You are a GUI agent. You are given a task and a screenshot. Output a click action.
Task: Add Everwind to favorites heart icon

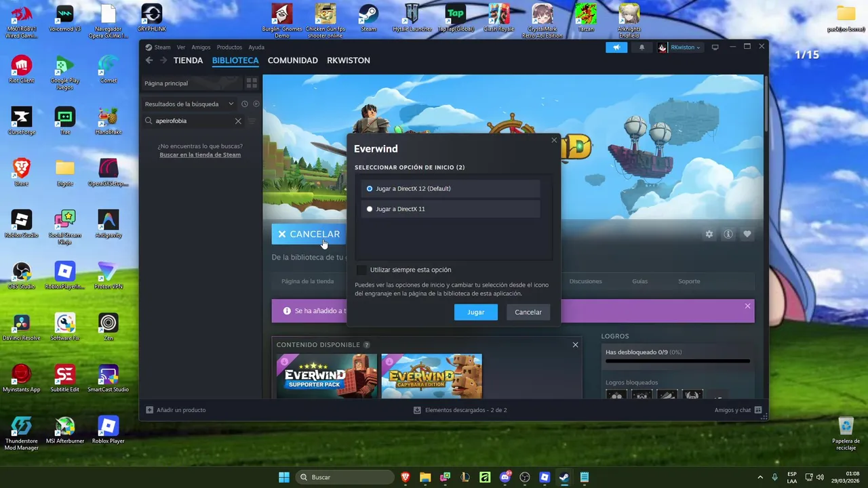(x=747, y=234)
